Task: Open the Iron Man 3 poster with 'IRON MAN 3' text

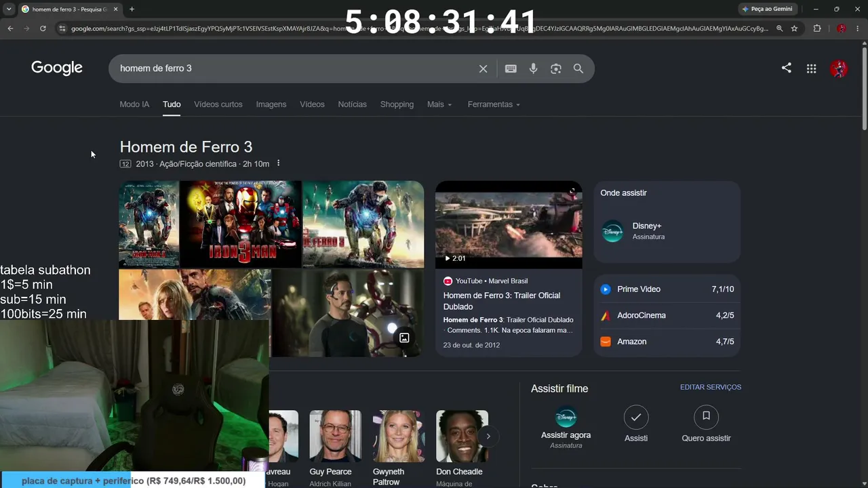Action: [x=240, y=224]
